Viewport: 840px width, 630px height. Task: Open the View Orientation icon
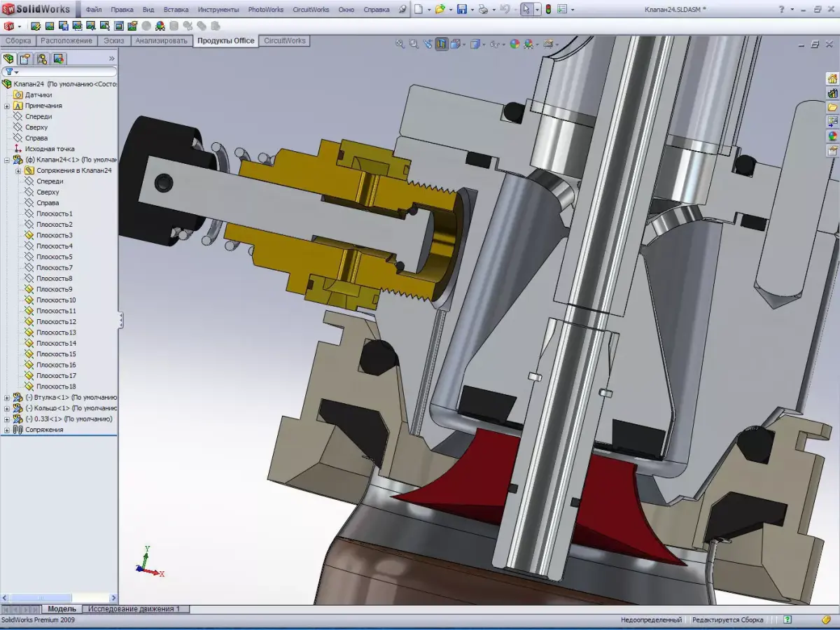(456, 43)
